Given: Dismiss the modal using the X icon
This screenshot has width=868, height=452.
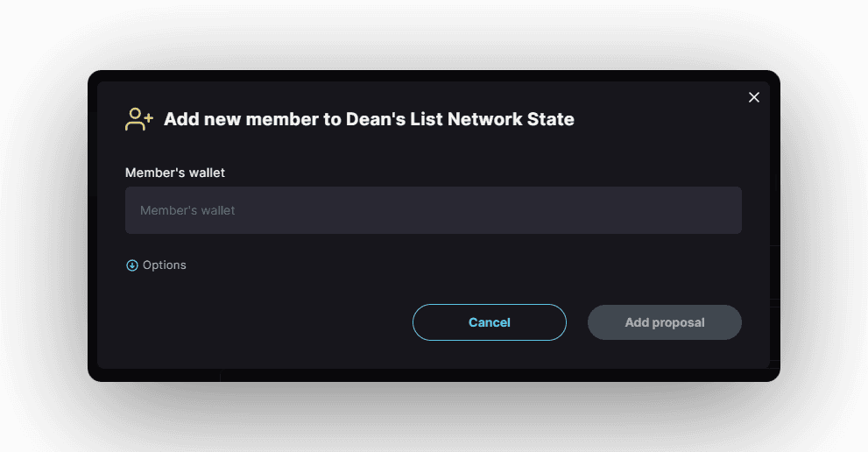Looking at the screenshot, I should pyautogui.click(x=753, y=97).
